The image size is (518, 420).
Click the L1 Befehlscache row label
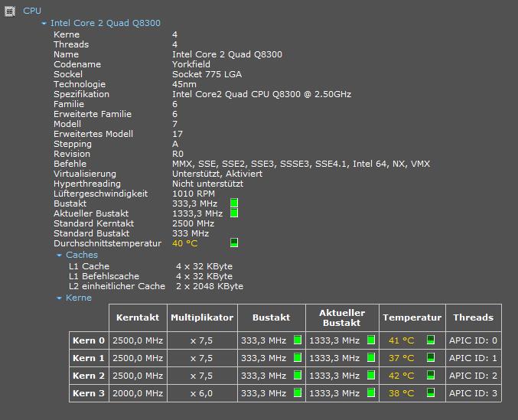(104, 276)
